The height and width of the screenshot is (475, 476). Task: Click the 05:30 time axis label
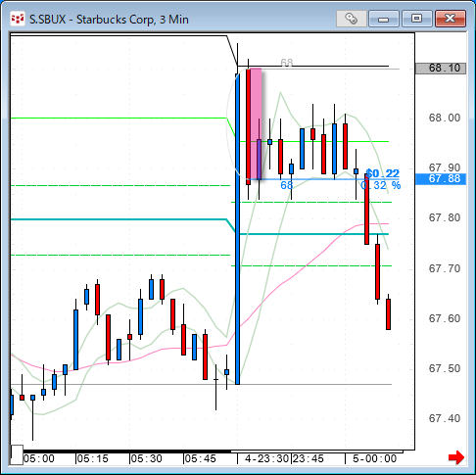pyautogui.click(x=147, y=458)
